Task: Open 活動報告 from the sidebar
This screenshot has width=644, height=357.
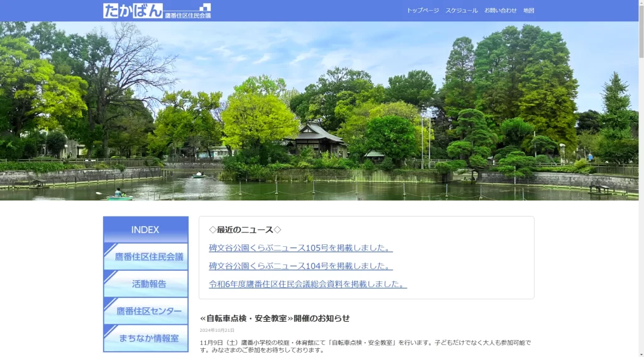Action: pos(146,284)
